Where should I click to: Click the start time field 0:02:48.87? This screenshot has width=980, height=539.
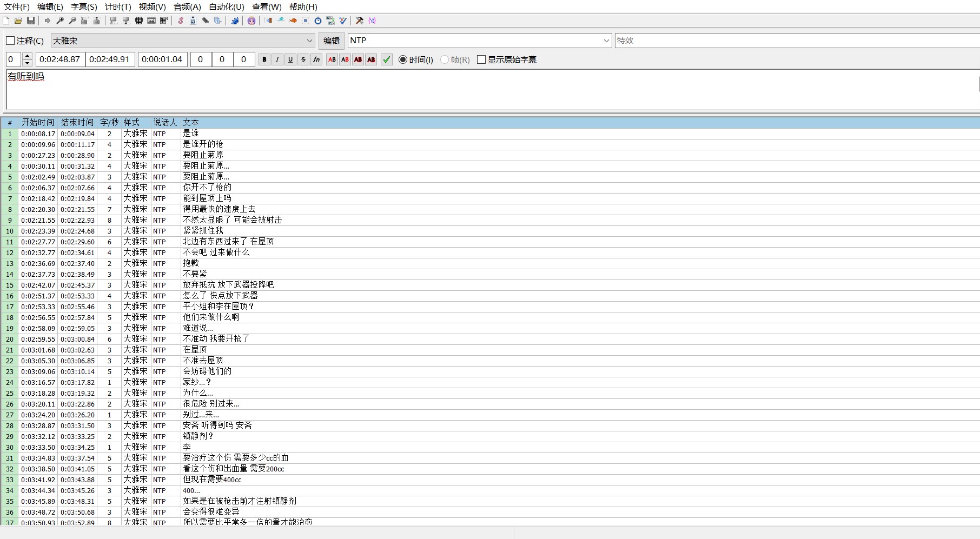pyautogui.click(x=61, y=59)
